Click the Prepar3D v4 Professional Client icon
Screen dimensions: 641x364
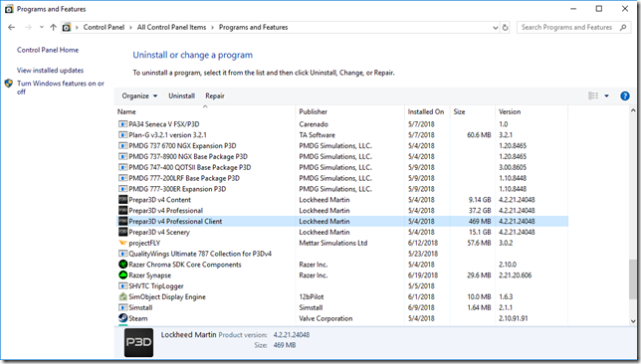[x=122, y=222]
